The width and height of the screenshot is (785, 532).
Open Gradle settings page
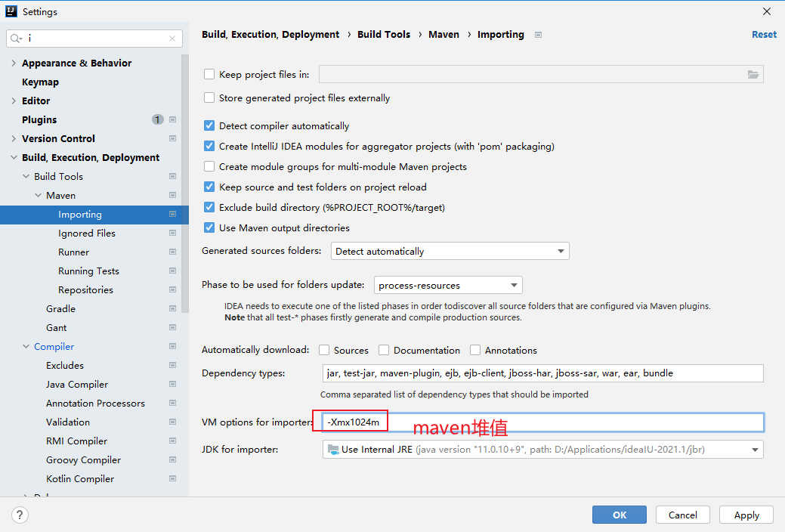60,308
